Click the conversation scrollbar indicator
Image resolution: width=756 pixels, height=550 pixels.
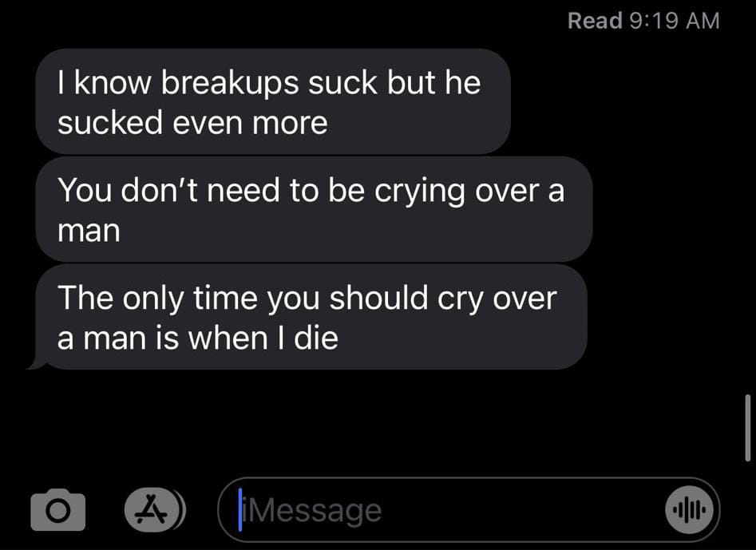click(747, 428)
